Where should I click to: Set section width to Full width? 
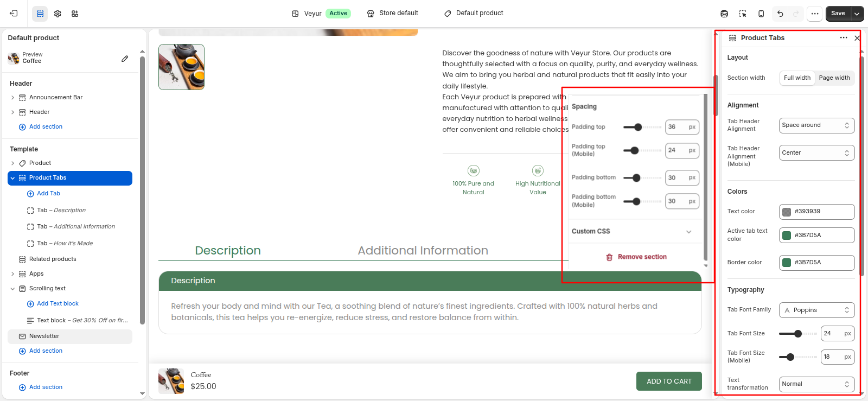click(797, 78)
